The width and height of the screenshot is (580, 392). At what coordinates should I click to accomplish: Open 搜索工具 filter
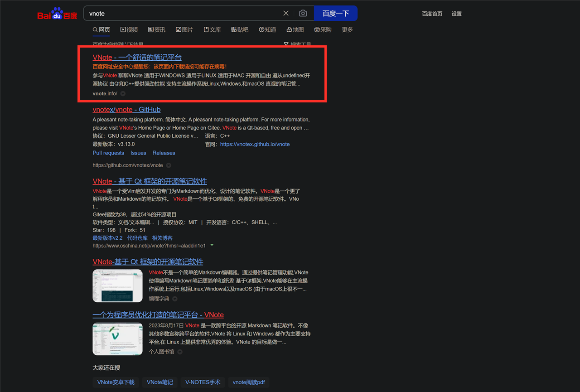(x=298, y=44)
